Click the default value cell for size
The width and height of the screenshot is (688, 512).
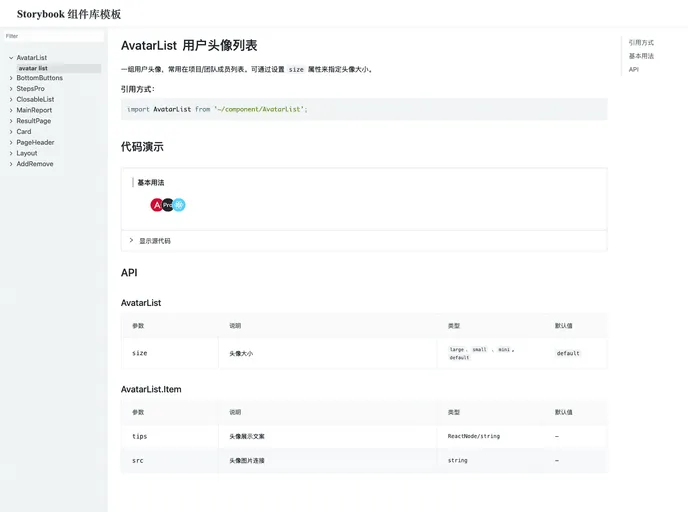(576, 353)
